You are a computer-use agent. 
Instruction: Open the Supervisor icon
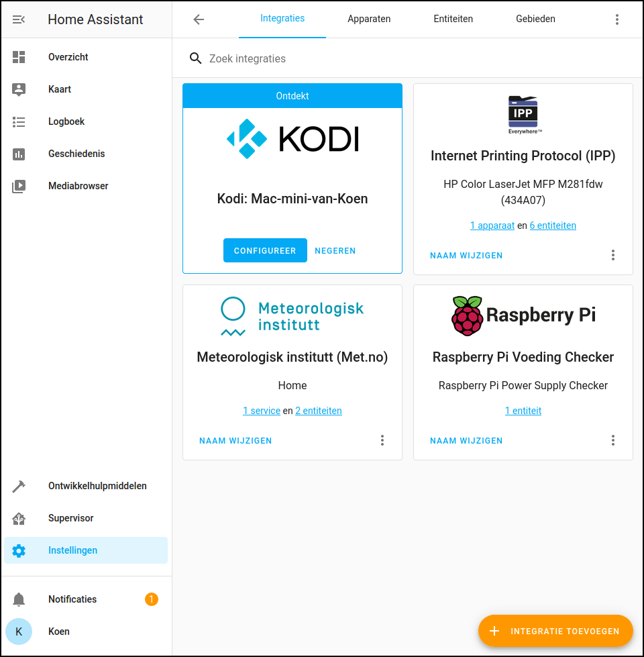tap(19, 518)
